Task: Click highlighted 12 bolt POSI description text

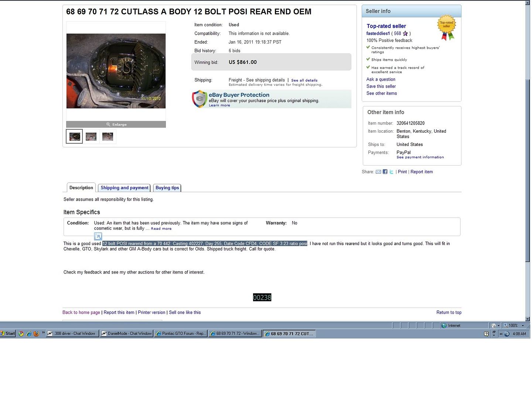Action: (x=205, y=243)
